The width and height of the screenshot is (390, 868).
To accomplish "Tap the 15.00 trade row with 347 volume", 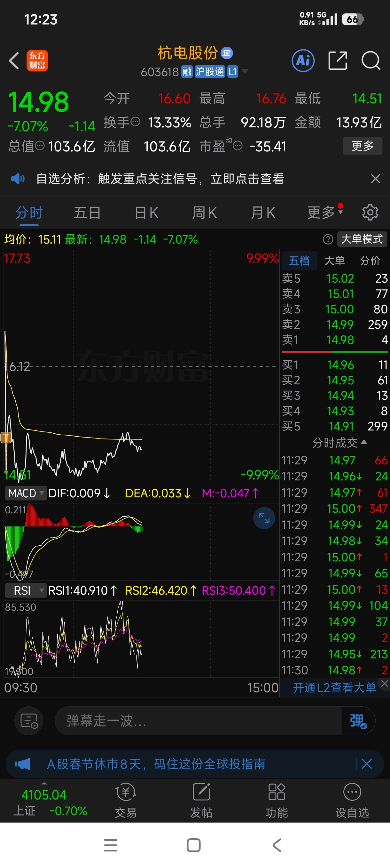I will click(335, 509).
